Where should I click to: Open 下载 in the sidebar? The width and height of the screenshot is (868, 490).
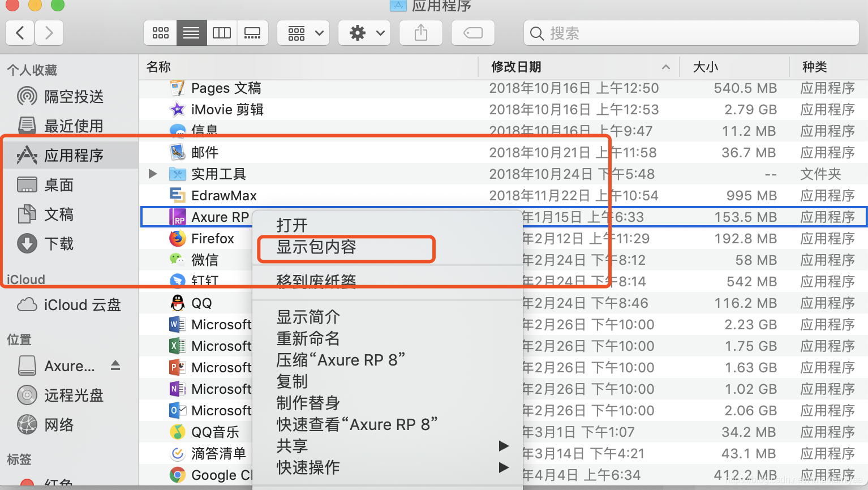[x=70, y=244]
